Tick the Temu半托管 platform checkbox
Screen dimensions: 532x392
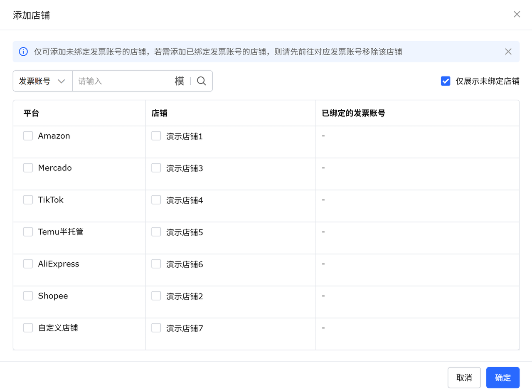28,232
